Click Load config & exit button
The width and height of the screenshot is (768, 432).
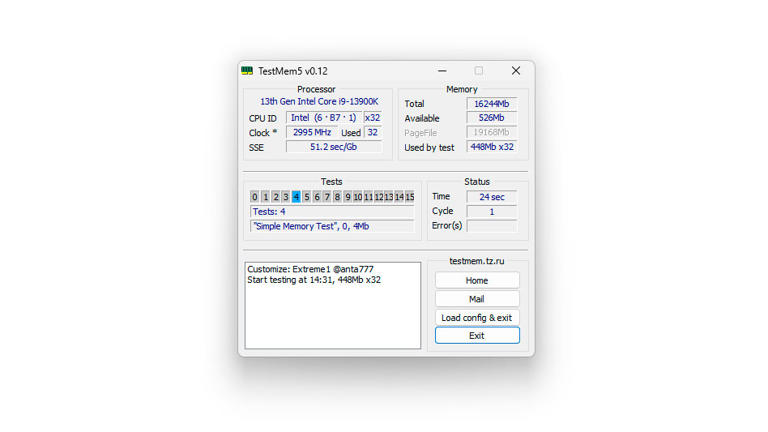pyautogui.click(x=477, y=318)
